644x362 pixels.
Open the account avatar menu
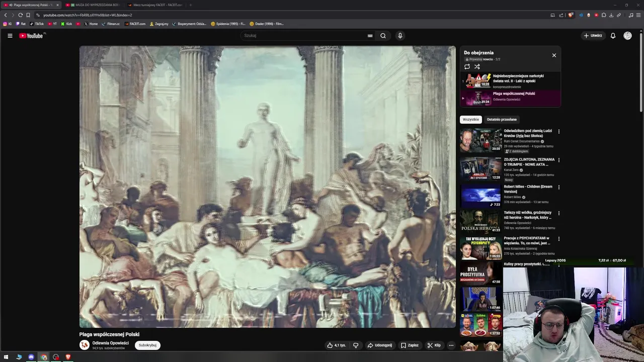pos(627,36)
